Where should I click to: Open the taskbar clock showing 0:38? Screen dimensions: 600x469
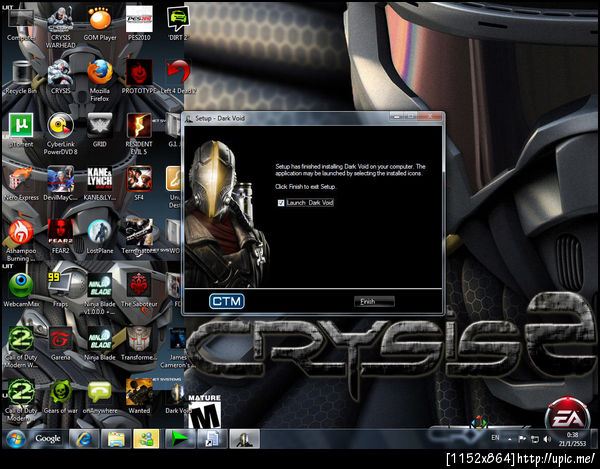tap(572, 439)
